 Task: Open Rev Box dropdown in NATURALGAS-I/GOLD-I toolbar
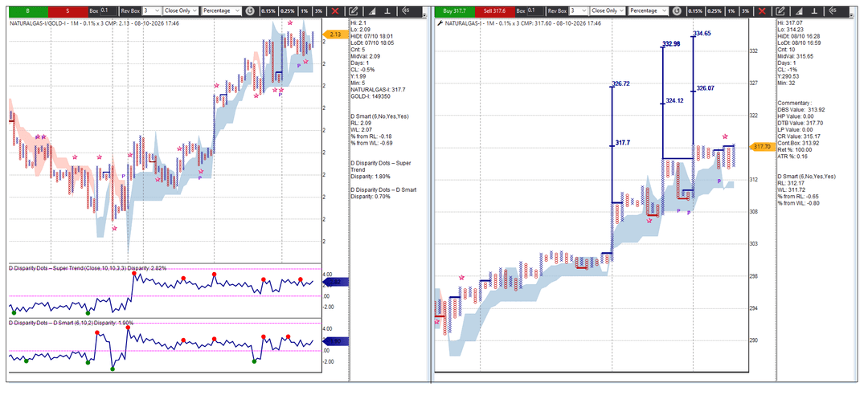coord(151,10)
